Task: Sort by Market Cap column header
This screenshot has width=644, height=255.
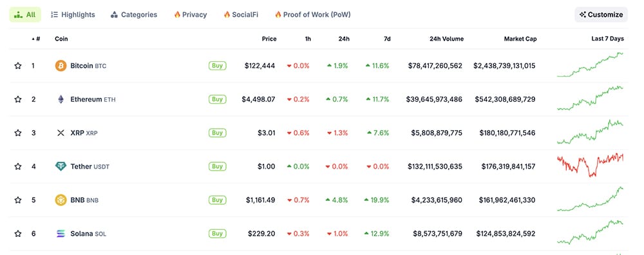Action: pos(520,39)
